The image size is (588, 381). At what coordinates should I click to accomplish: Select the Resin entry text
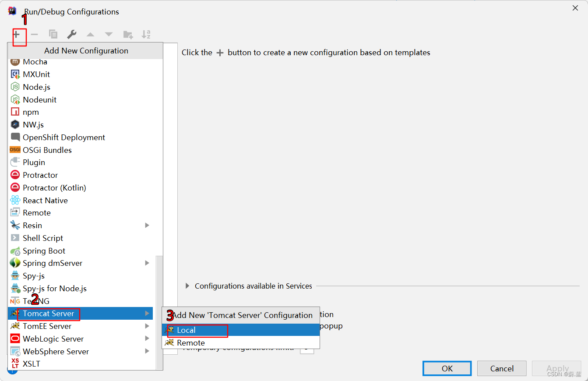pyautogui.click(x=32, y=226)
